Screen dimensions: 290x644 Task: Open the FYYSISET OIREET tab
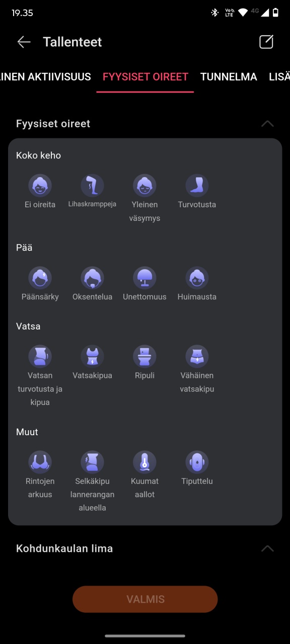click(x=146, y=77)
